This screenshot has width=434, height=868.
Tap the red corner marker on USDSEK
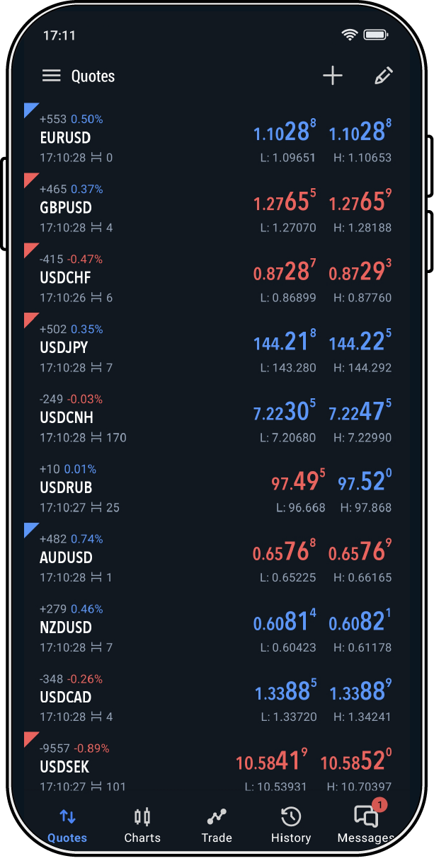click(x=30, y=739)
